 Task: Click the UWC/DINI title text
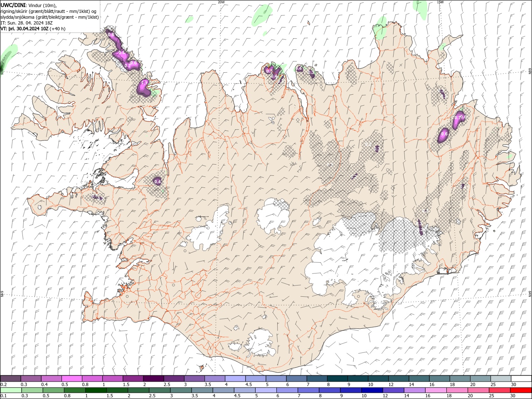point(13,5)
